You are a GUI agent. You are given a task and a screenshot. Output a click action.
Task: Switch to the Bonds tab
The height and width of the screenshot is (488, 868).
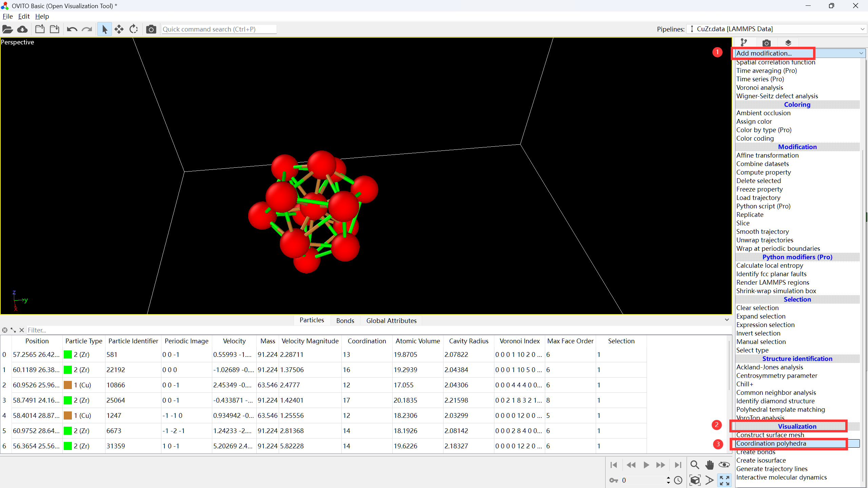click(x=345, y=321)
